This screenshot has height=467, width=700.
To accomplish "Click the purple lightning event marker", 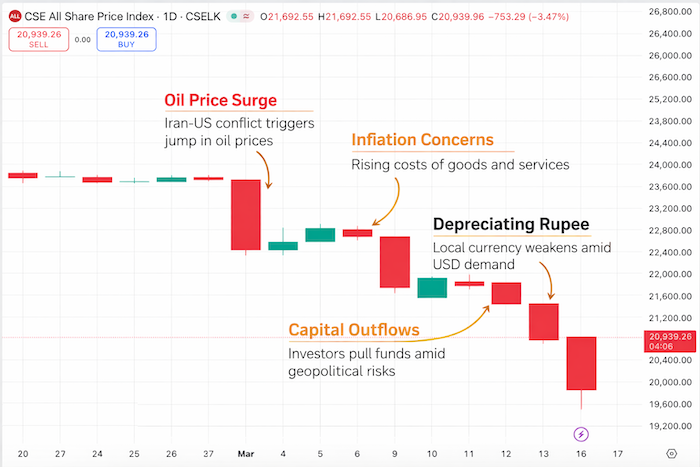I will coord(582,434).
